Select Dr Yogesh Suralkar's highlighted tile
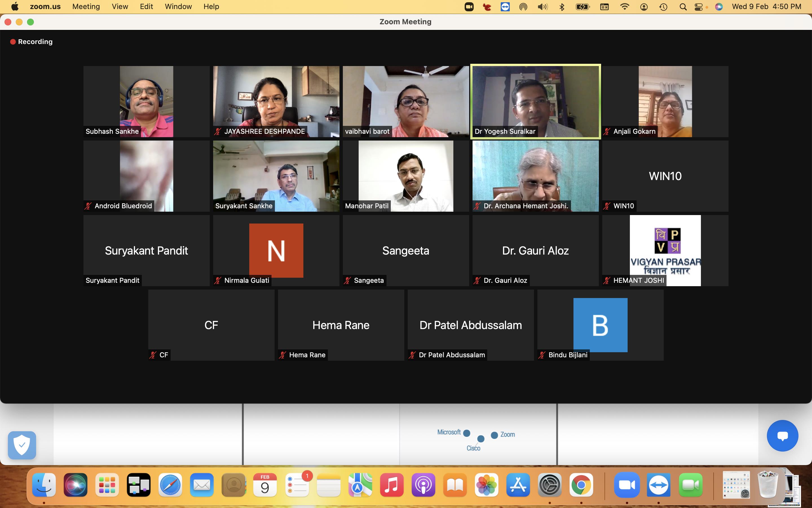This screenshot has width=812, height=508. coord(535,102)
